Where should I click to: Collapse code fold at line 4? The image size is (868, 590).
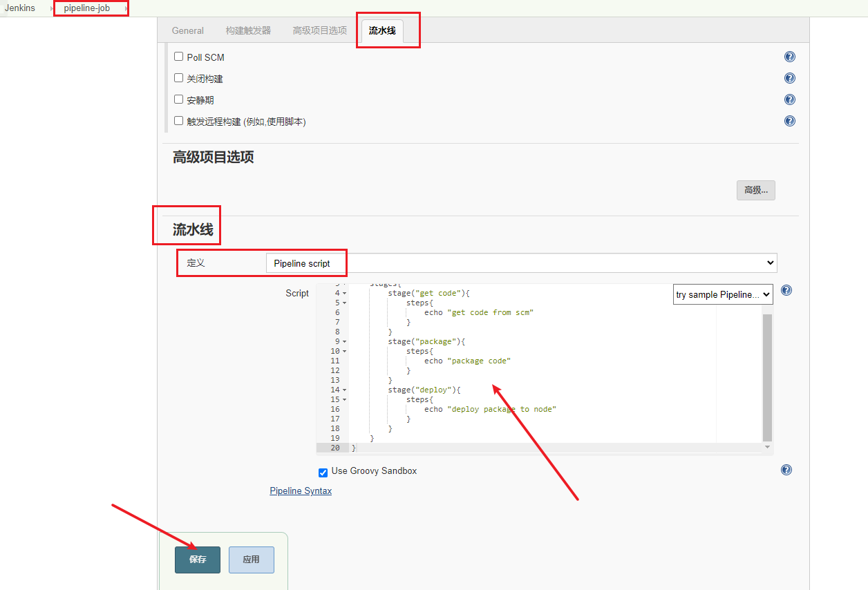[344, 293]
